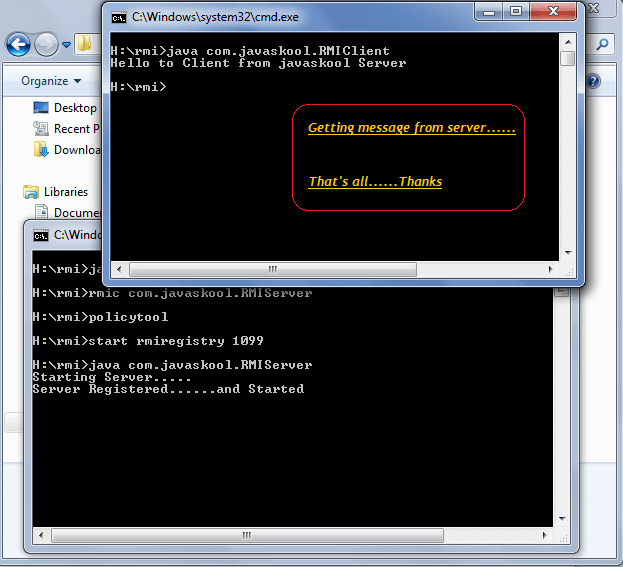The width and height of the screenshot is (623, 567).
Task: Maximize the front cmd.exe window
Action: pos(516,12)
